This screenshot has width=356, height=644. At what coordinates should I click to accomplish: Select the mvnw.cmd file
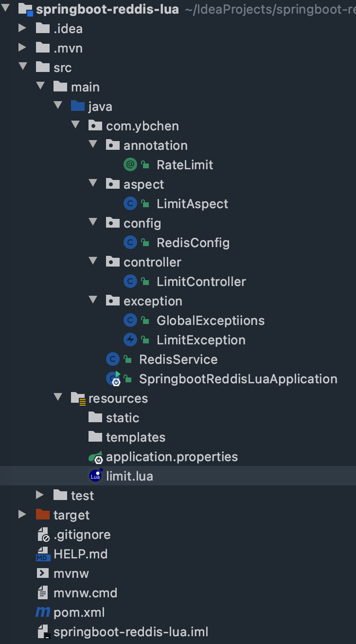pyautogui.click(x=85, y=593)
